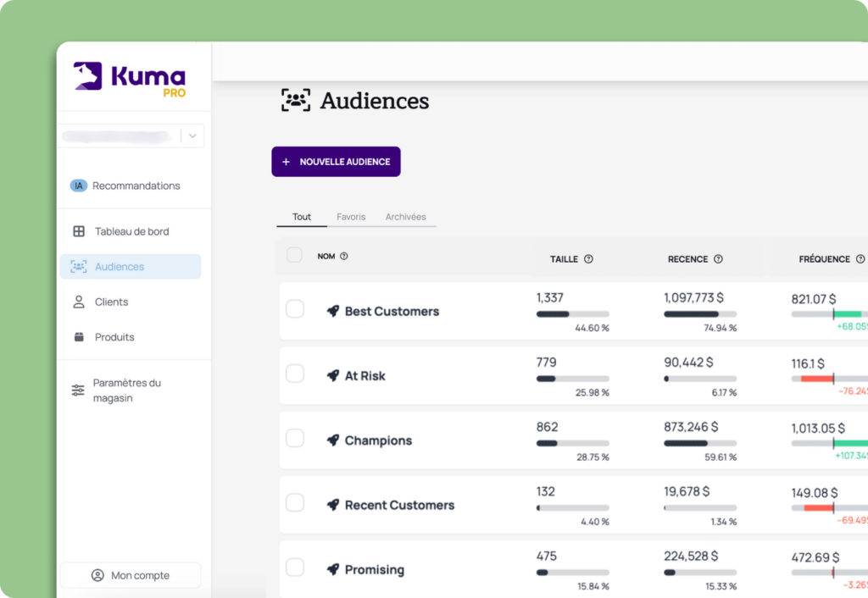This screenshot has width=868, height=598.
Task: Check the At Risk audience checkbox
Action: tap(295, 374)
